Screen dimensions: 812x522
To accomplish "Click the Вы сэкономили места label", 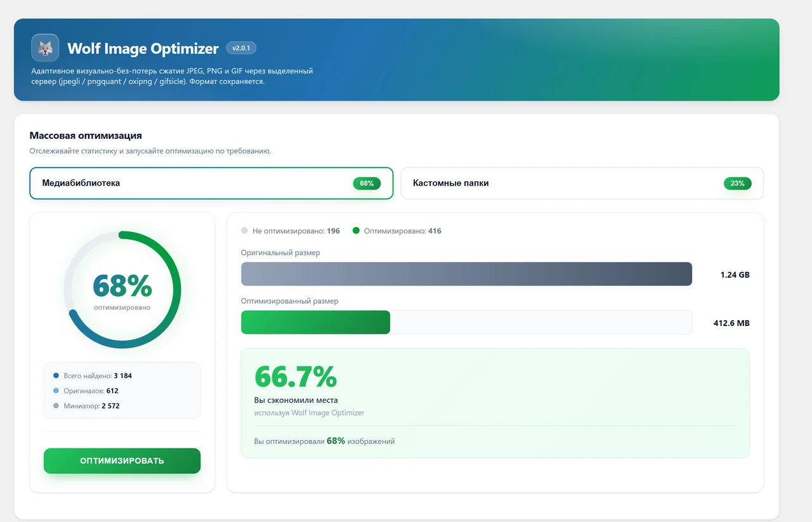I will 296,400.
